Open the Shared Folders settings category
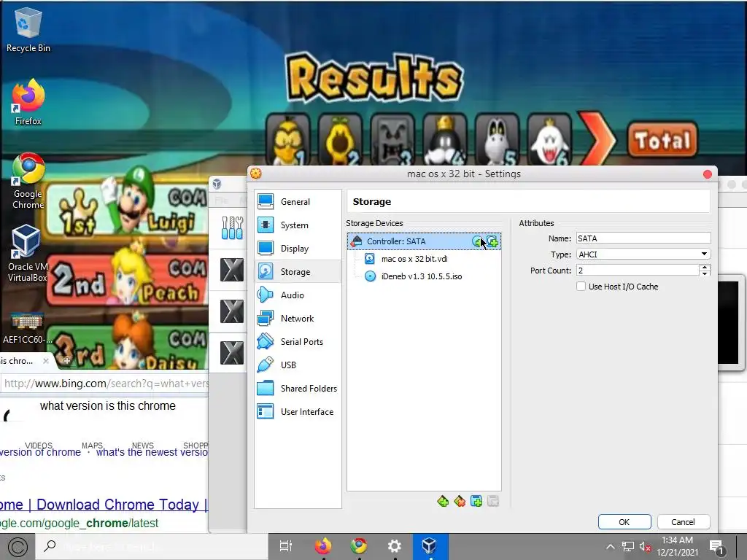Viewport: 747px width, 560px height. [298, 388]
